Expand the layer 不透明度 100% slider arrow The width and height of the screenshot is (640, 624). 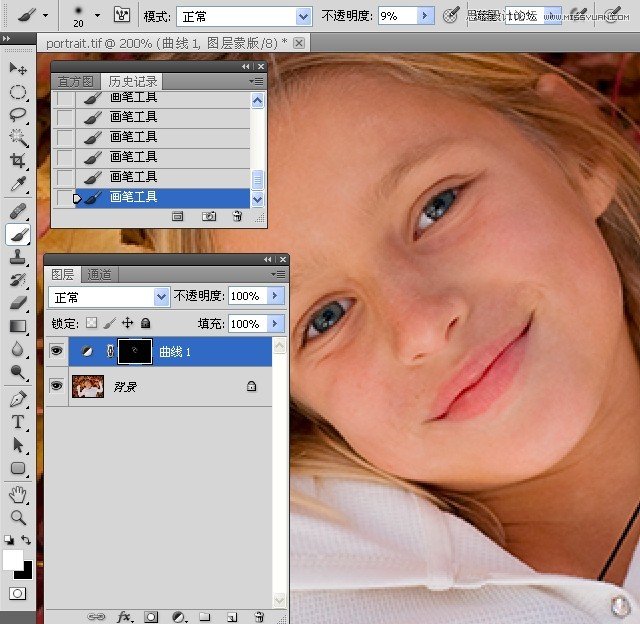pyautogui.click(x=276, y=297)
